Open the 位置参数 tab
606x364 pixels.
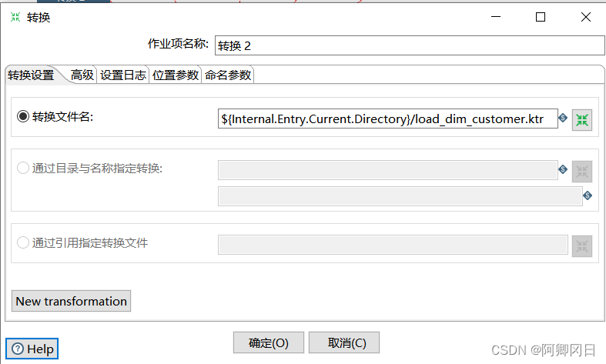175,75
